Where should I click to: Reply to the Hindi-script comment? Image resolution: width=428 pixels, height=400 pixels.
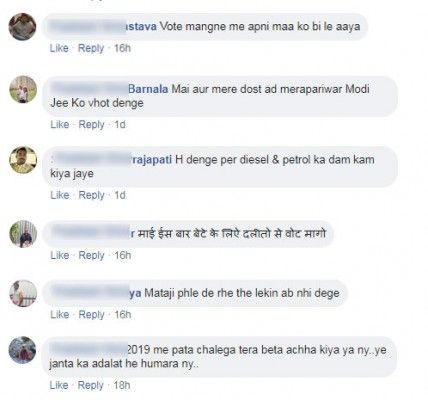point(92,255)
